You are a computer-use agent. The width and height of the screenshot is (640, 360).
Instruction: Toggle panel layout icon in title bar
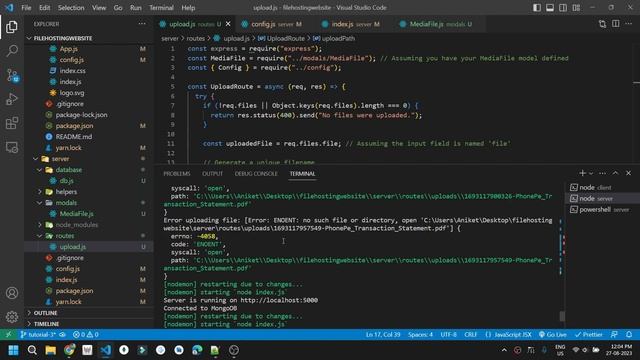click(x=550, y=8)
